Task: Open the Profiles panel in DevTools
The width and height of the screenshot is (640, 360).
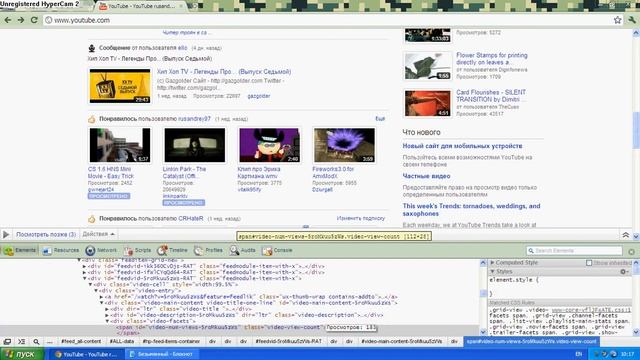Action: [x=208, y=250]
